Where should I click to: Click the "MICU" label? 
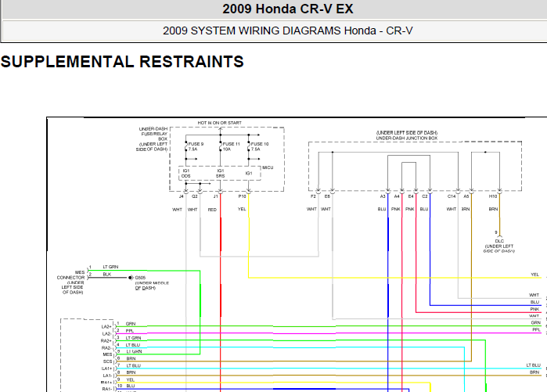click(268, 167)
